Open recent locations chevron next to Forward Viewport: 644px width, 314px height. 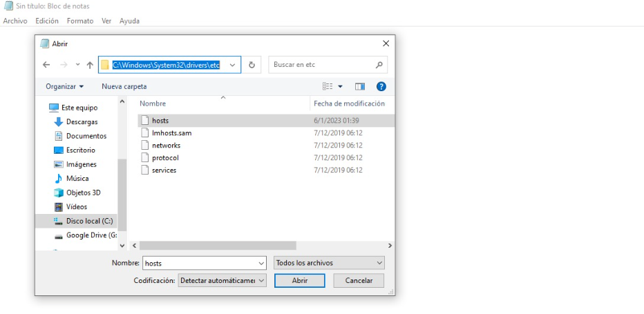point(77,65)
